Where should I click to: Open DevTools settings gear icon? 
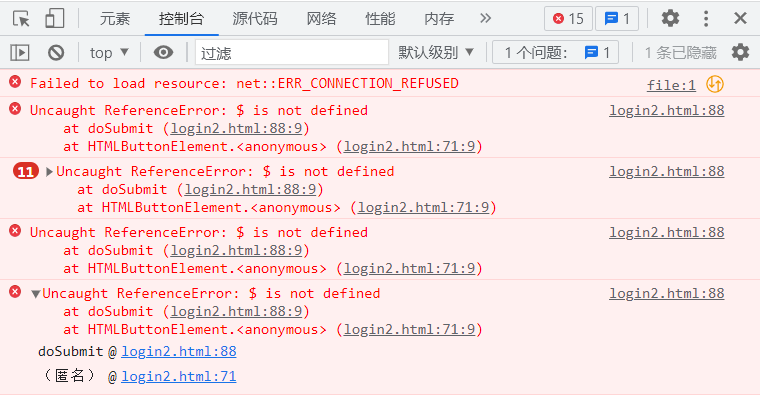[x=670, y=18]
